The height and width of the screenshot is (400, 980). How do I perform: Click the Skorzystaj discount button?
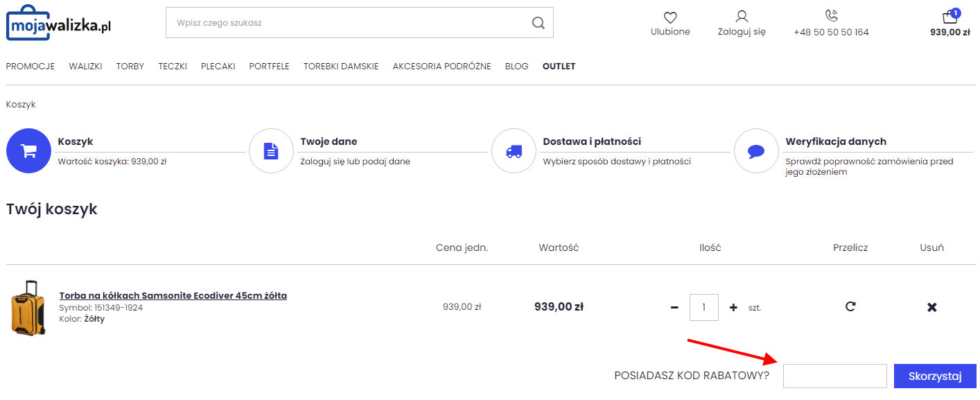(x=935, y=376)
